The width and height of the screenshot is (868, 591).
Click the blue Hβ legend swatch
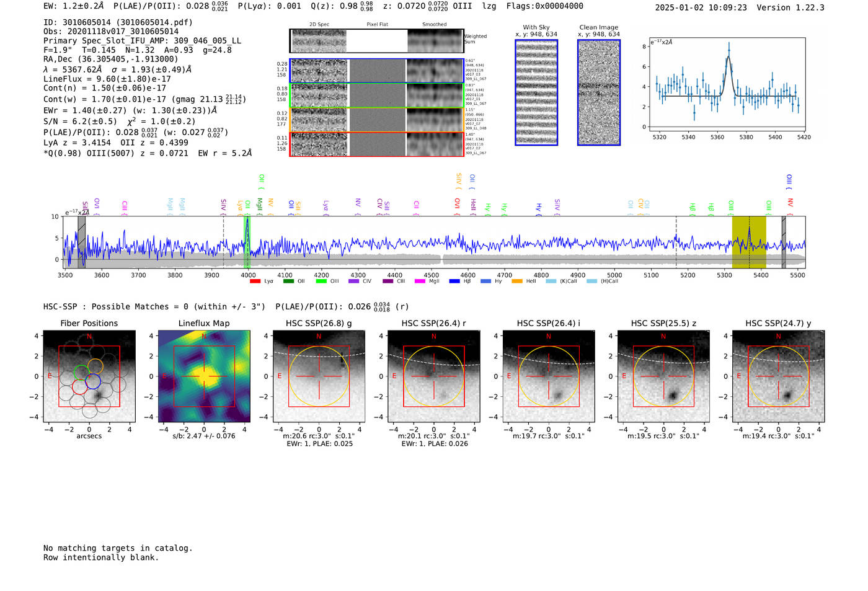click(454, 282)
